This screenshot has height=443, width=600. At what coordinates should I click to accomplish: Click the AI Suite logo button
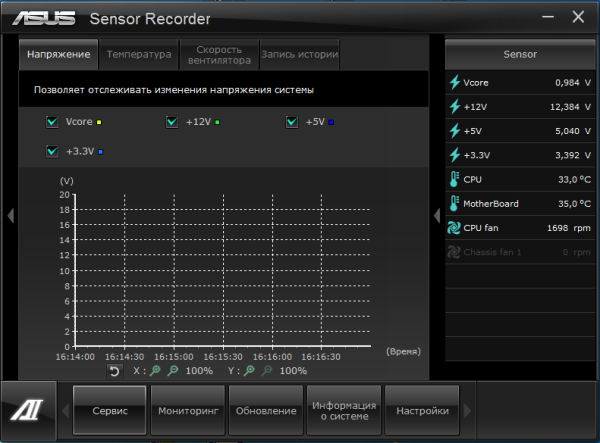[28, 410]
